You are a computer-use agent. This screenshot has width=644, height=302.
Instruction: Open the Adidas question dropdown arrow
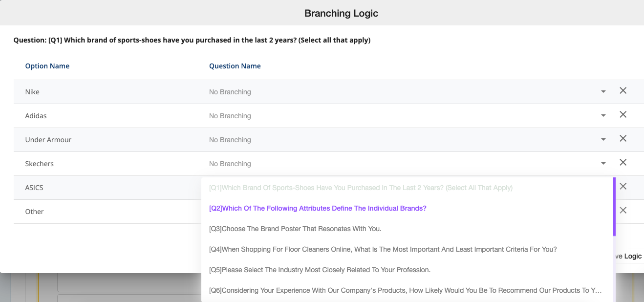click(603, 116)
